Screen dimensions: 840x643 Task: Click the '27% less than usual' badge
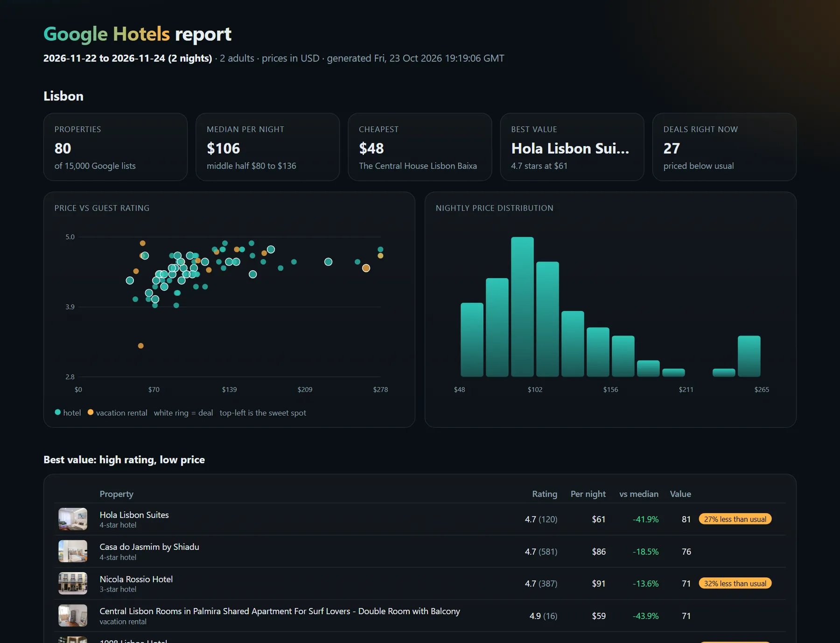[x=735, y=519]
